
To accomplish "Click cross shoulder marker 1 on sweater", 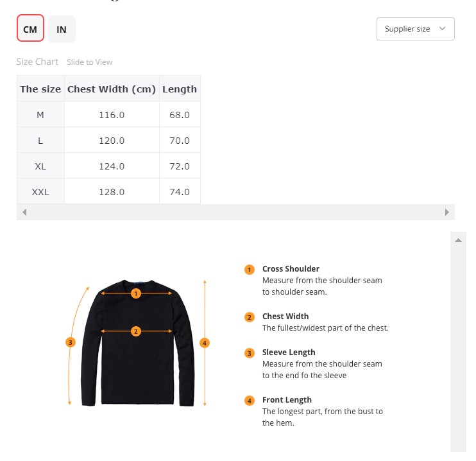I will coord(135,293).
